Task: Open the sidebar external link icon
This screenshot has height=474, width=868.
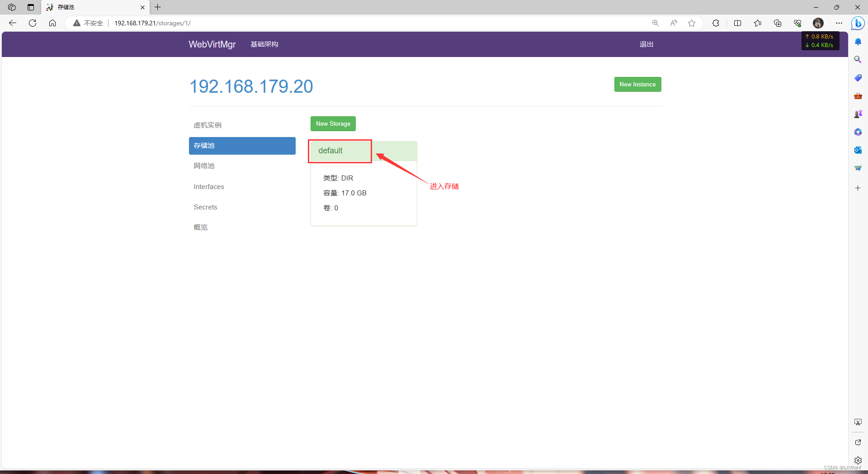Action: coord(858,442)
